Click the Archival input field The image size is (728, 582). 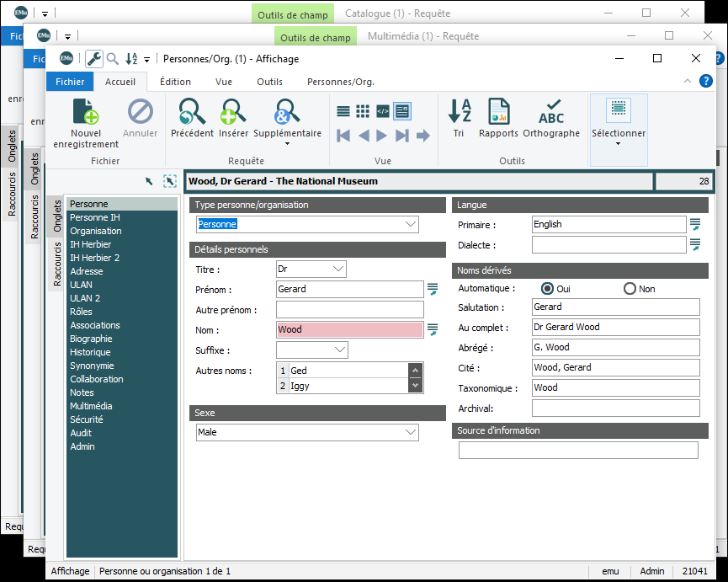[x=615, y=408]
